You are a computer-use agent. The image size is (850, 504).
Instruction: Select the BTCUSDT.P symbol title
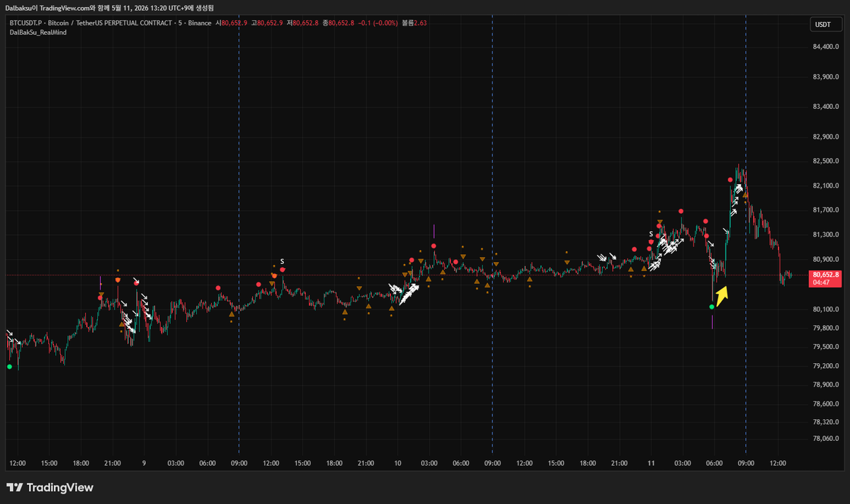tap(109, 23)
